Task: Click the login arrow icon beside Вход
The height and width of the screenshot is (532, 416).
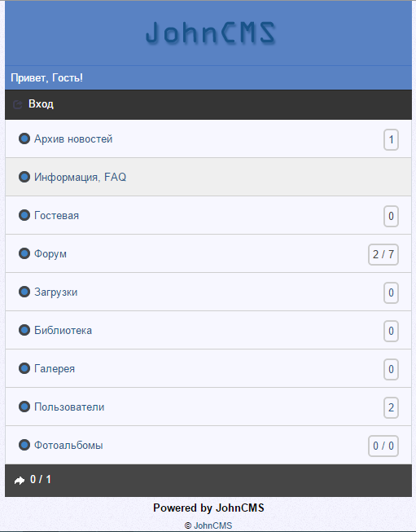Action: (18, 104)
